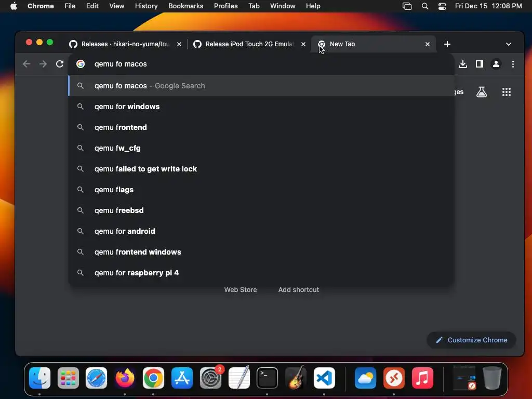The height and width of the screenshot is (399, 532).
Task: Click the Chrome back arrow
Action: pyautogui.click(x=26, y=64)
